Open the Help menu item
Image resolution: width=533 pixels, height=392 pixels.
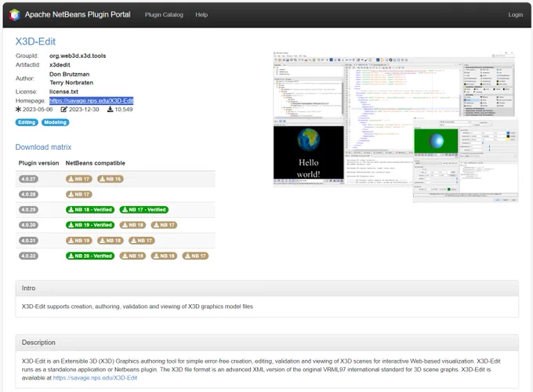coord(201,15)
